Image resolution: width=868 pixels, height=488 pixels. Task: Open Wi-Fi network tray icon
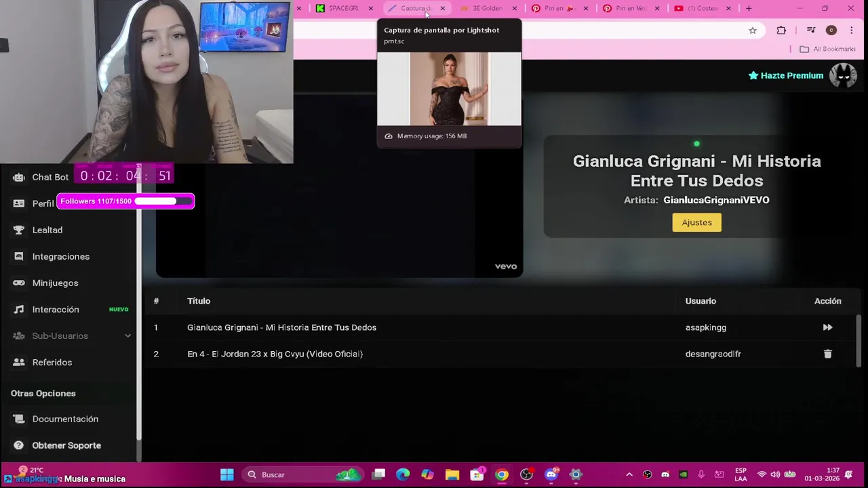click(762, 474)
